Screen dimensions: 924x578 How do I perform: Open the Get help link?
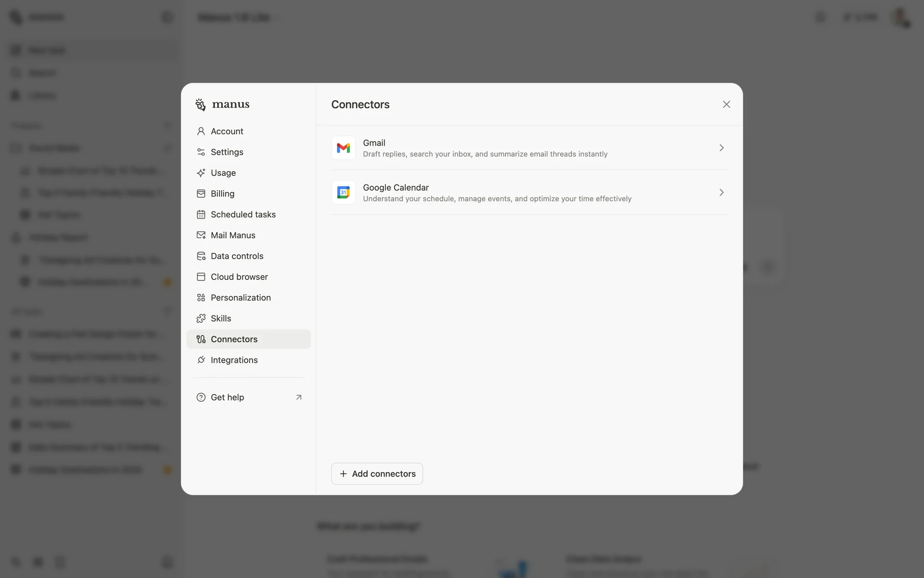(x=227, y=397)
